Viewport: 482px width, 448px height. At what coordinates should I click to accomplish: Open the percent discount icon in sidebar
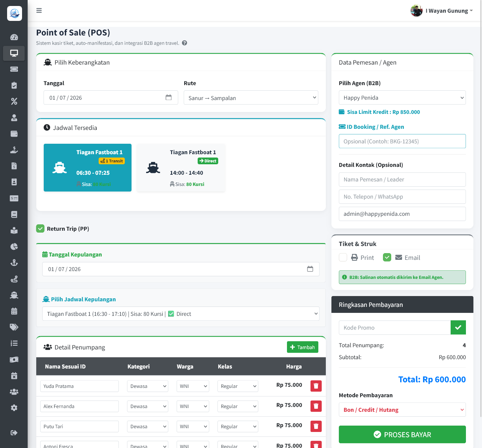click(14, 102)
